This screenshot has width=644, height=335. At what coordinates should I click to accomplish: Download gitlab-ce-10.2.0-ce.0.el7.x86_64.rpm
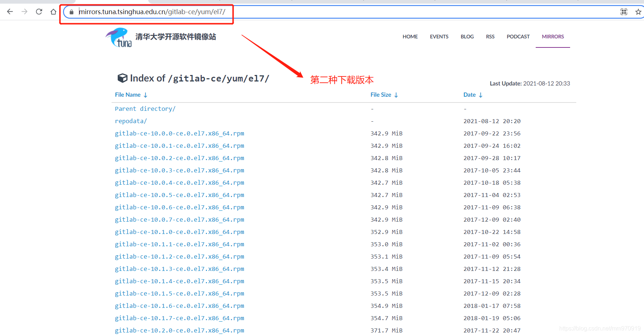(180, 330)
